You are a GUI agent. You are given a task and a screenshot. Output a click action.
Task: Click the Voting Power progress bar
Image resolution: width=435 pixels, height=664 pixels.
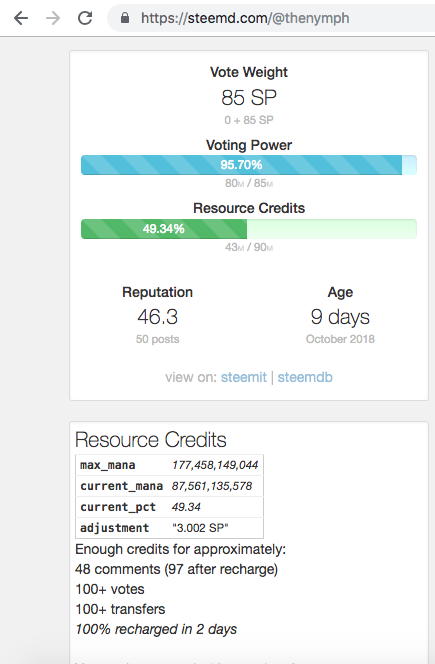click(249, 165)
